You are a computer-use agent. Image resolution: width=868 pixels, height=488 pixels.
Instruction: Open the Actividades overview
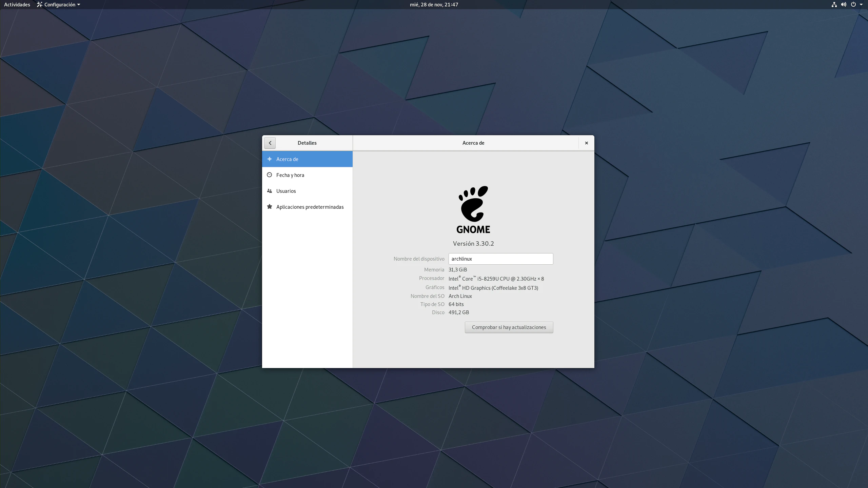click(x=17, y=4)
